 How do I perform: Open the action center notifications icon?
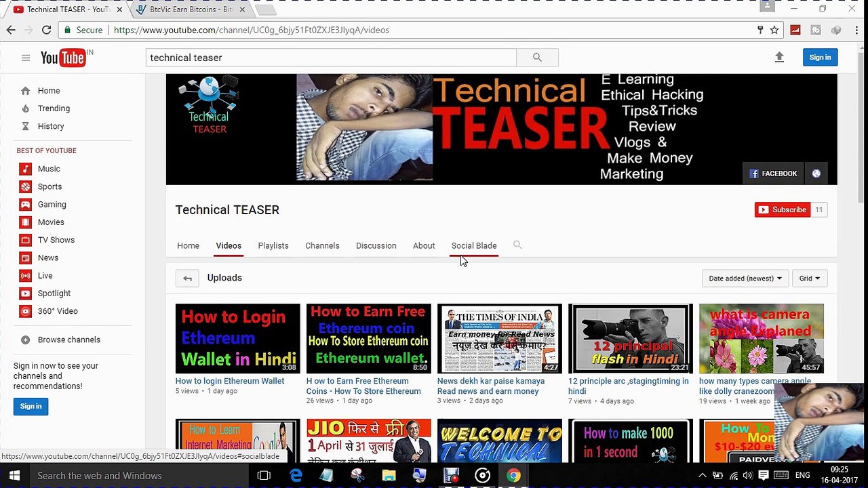point(764,476)
